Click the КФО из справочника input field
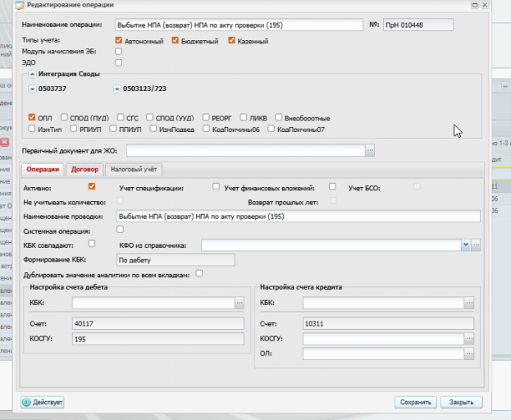The height and width of the screenshot is (420, 511). tap(331, 244)
